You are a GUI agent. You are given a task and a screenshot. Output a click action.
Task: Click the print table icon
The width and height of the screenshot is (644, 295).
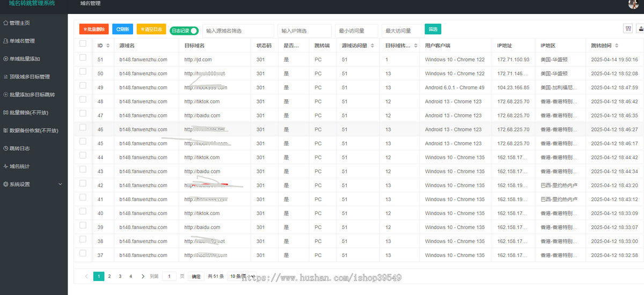click(640, 28)
